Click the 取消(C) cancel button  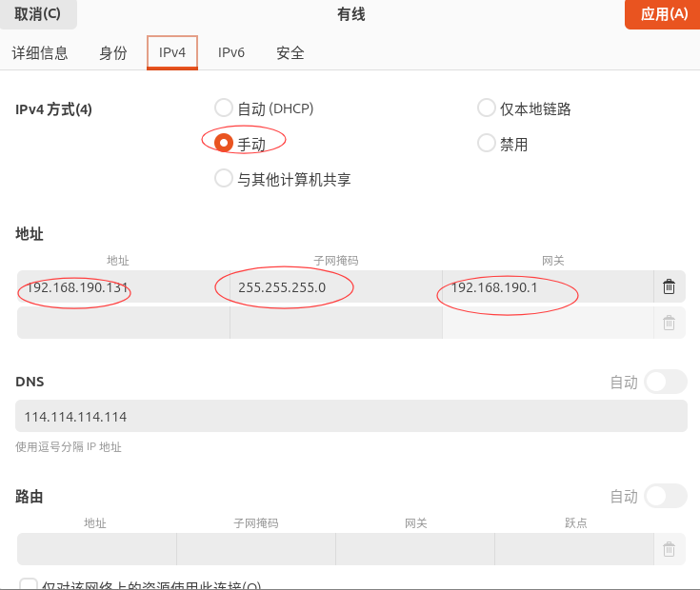[37, 14]
